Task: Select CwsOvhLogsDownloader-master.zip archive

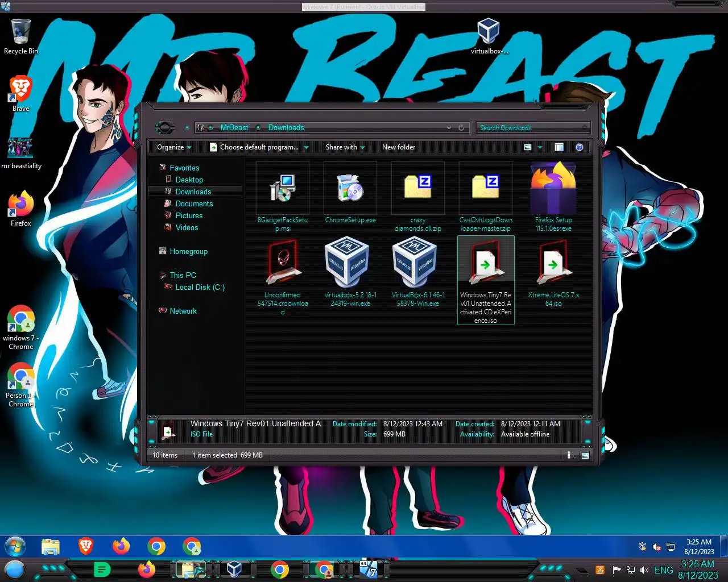Action: click(486, 188)
